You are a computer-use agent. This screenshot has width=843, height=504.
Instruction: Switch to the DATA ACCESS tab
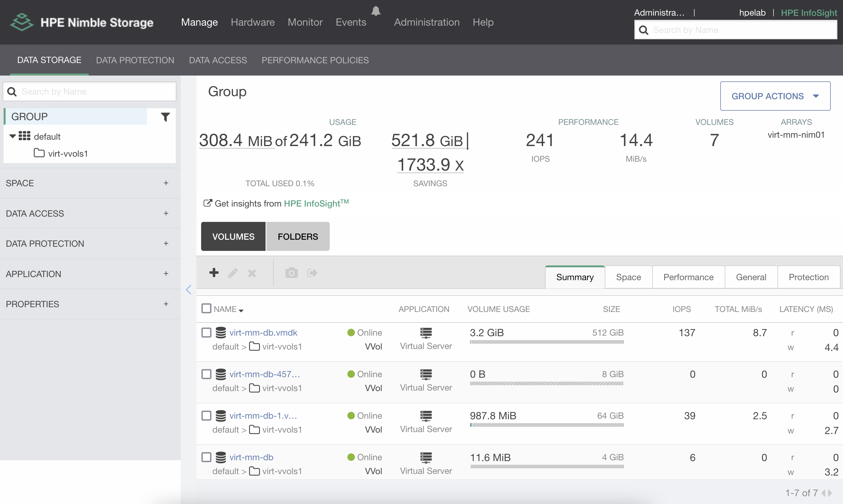218,60
